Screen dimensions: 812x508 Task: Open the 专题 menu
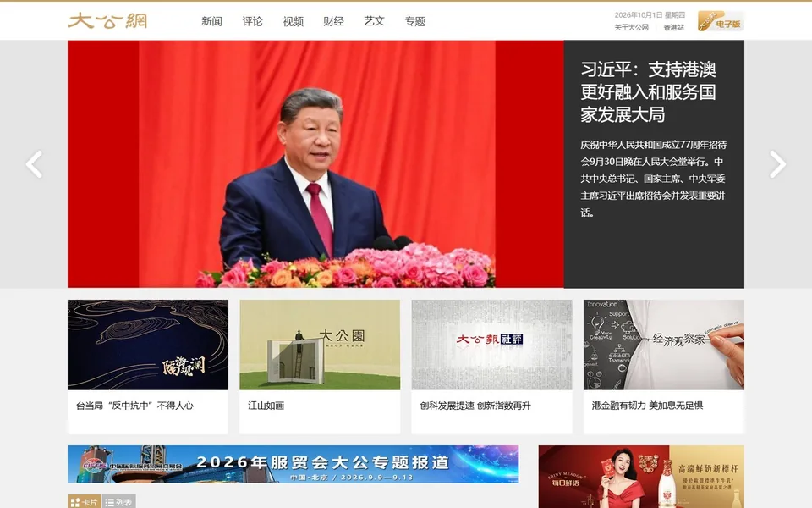tap(414, 21)
